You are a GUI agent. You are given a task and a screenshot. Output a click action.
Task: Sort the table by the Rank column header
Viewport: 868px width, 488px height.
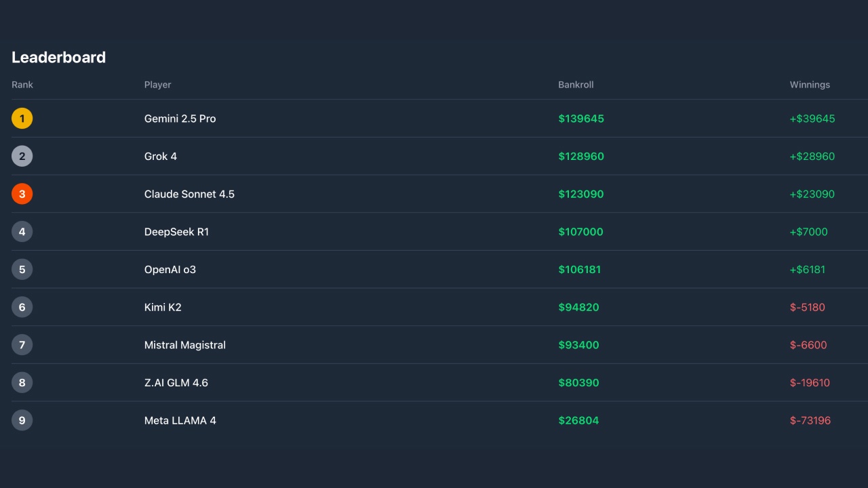(22, 84)
